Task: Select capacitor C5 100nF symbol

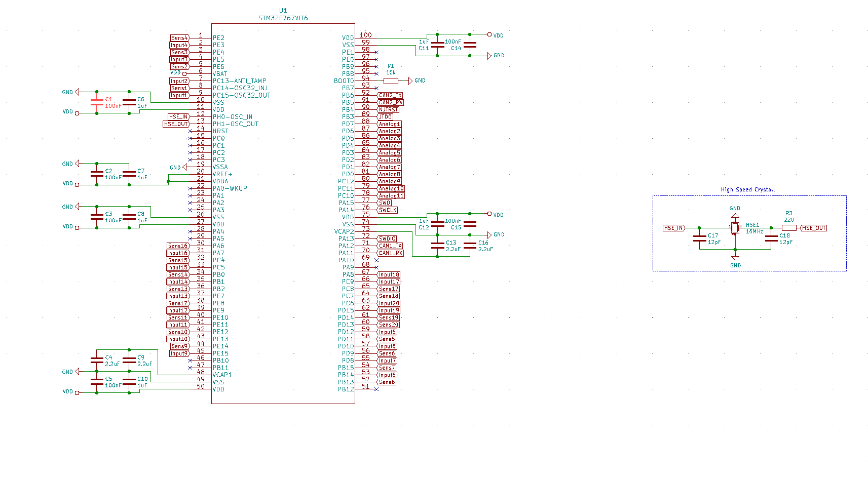Action: click(x=97, y=382)
